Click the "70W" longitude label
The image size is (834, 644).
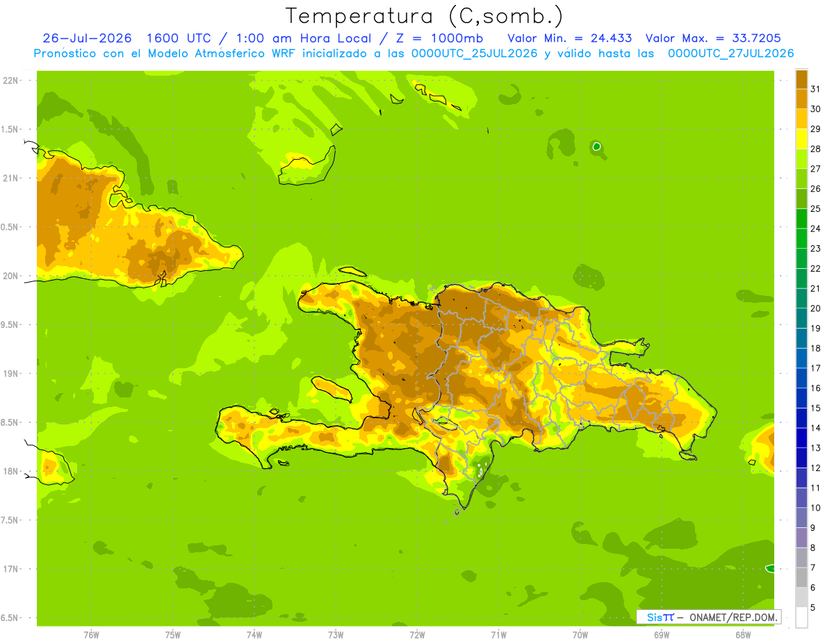coord(580,635)
